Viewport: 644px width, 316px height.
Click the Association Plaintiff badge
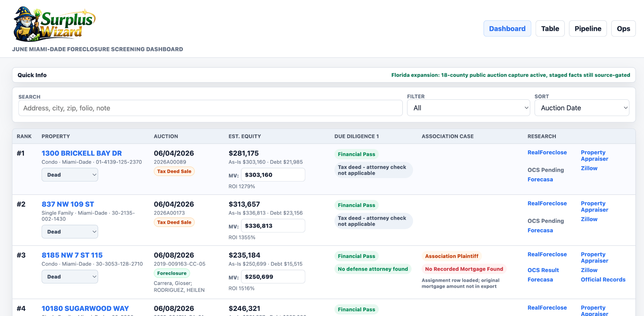451,256
